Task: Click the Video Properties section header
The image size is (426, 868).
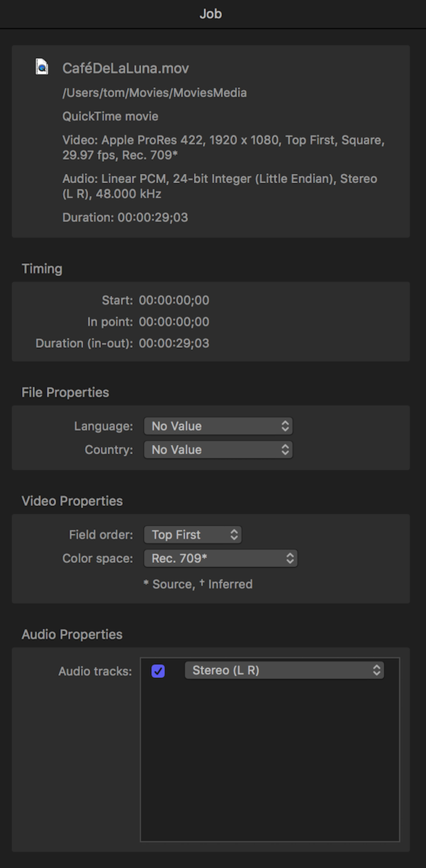Action: (x=72, y=501)
